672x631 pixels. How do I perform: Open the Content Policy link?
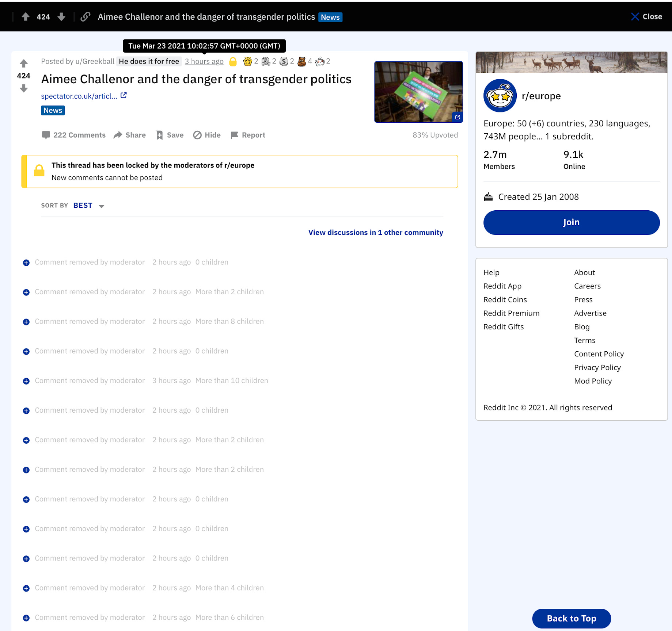click(x=599, y=353)
